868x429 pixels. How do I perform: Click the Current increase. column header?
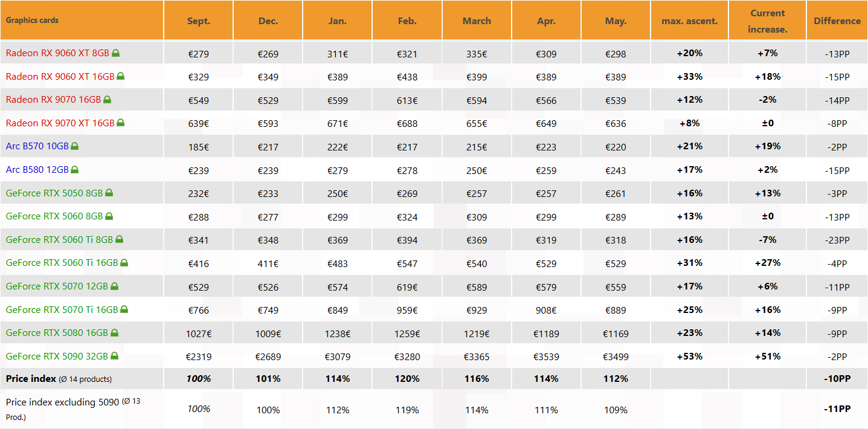coord(767,20)
